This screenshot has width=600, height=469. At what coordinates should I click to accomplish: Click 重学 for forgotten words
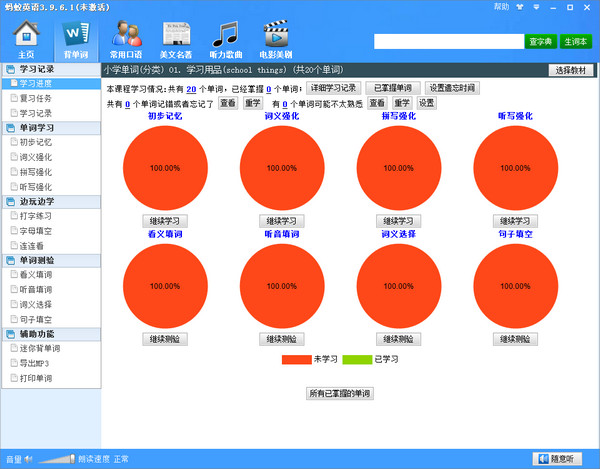click(x=253, y=103)
